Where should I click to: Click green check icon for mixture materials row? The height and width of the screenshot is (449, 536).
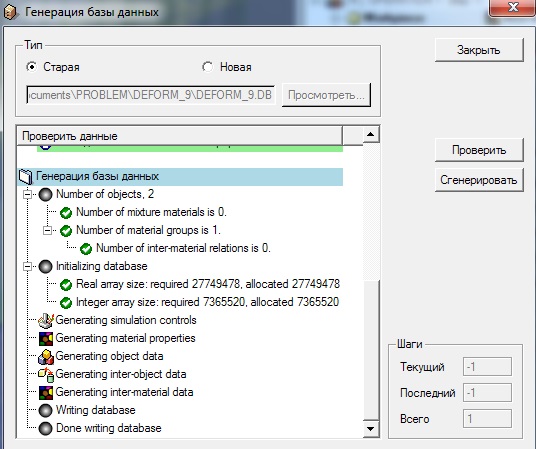click(x=66, y=213)
